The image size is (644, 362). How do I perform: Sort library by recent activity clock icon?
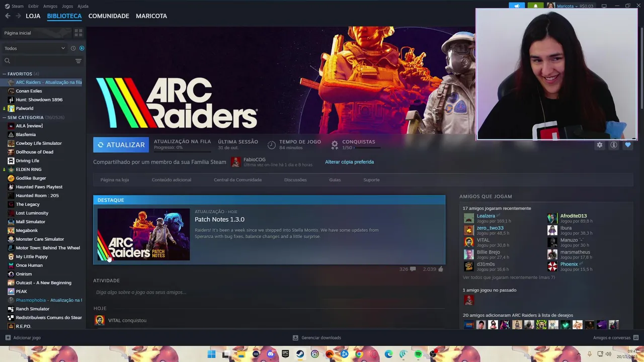point(73,48)
